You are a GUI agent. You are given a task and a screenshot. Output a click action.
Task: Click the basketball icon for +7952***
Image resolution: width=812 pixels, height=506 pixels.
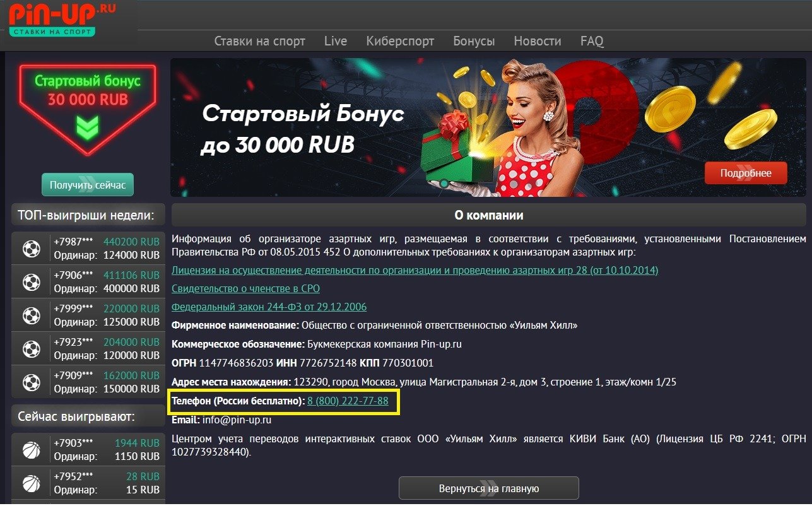click(x=31, y=483)
